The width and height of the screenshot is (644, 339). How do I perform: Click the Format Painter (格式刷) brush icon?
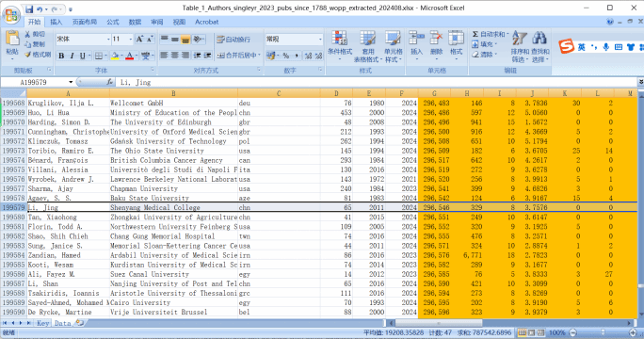pos(27,55)
